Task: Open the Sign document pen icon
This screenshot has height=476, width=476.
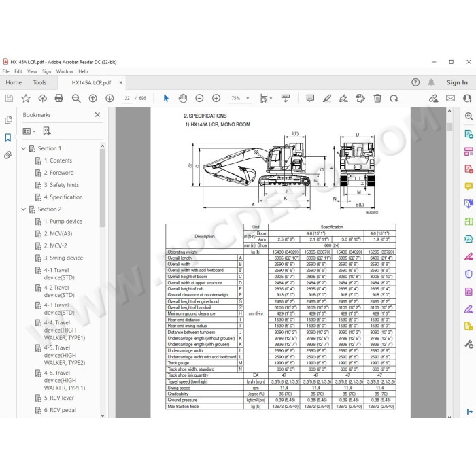Action: click(343, 98)
